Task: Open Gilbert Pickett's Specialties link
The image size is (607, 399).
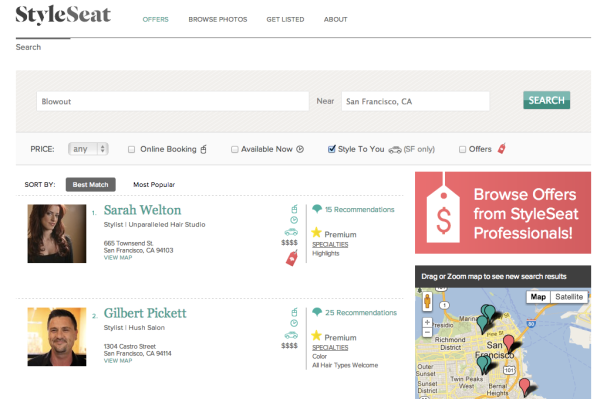Action: point(330,348)
